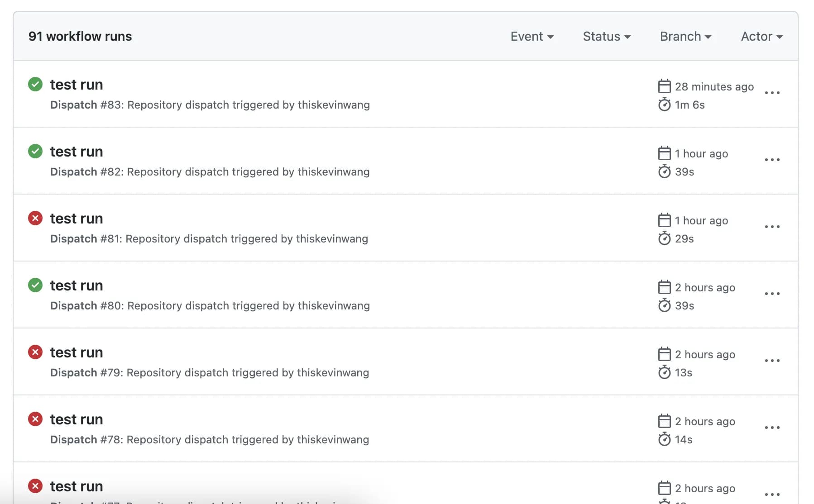This screenshot has width=814, height=504.
Task: Open the three-dot menu for Dispatch #83
Action: point(772,93)
